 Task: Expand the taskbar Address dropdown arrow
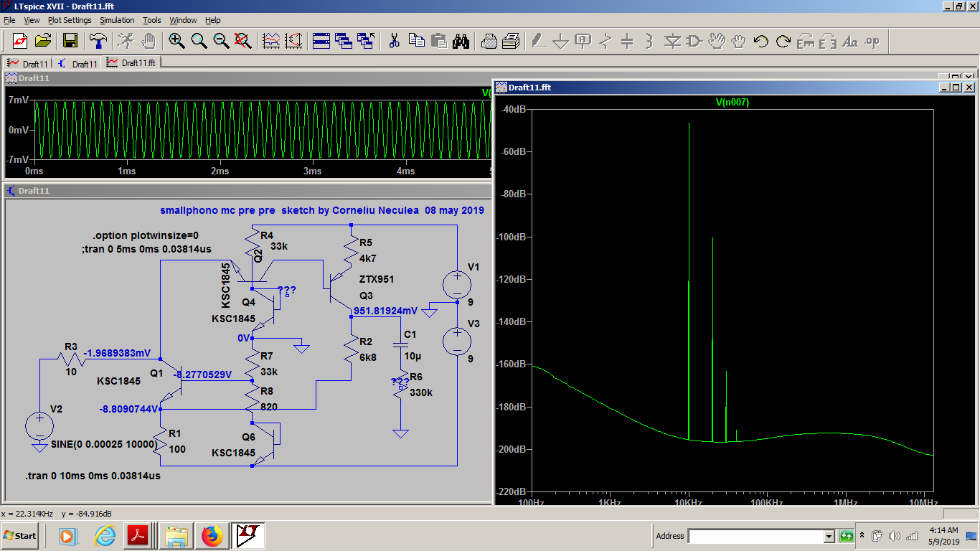click(x=829, y=536)
